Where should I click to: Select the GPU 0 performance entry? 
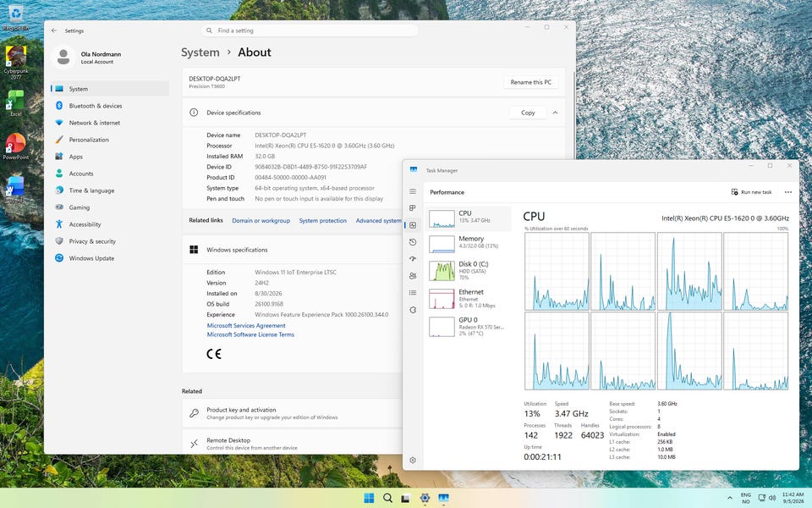(468, 327)
